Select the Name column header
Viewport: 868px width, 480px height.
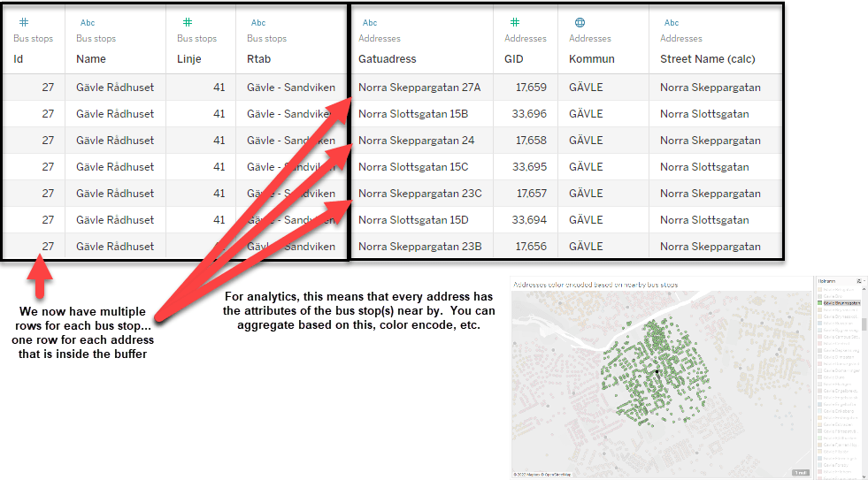[91, 58]
